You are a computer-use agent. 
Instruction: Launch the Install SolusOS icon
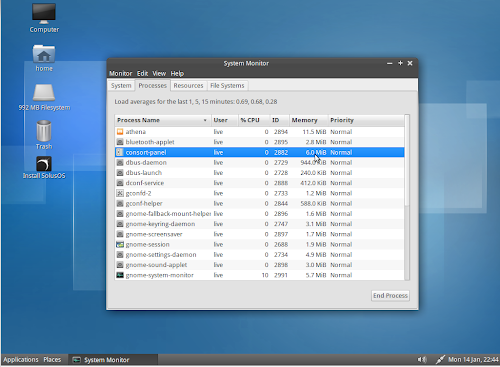tap(44, 164)
